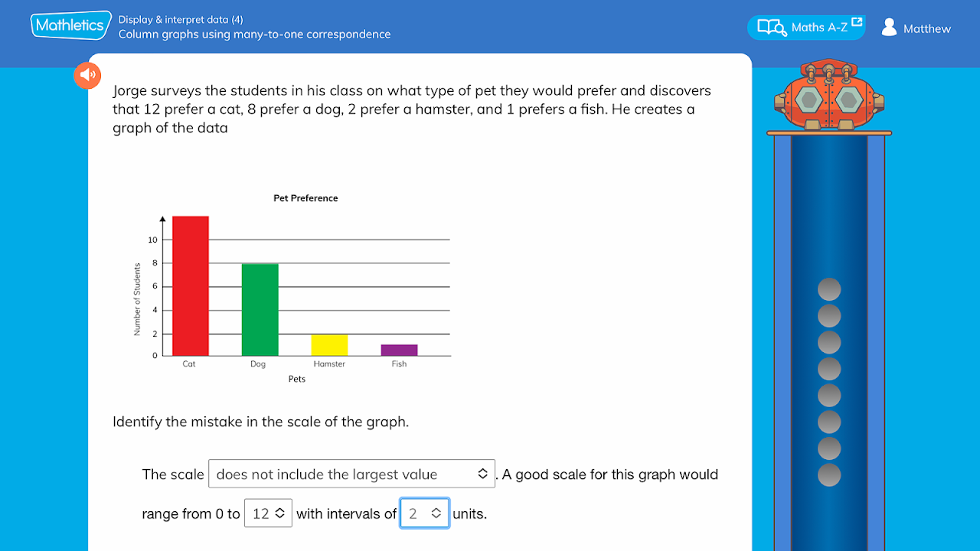Open the Maths A-Z dictionary book icon
The height and width of the screenshot is (551, 980).
point(772,28)
